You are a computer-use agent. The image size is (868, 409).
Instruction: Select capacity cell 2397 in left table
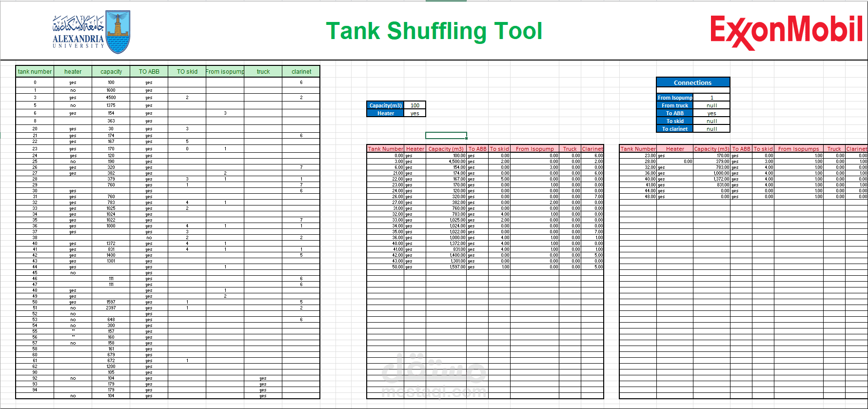click(111, 308)
